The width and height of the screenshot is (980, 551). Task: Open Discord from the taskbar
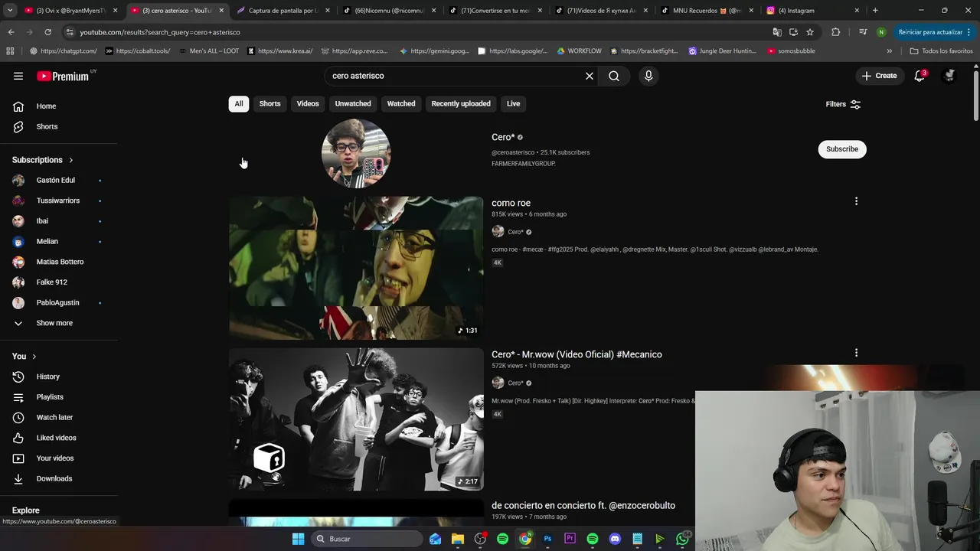[x=615, y=539]
